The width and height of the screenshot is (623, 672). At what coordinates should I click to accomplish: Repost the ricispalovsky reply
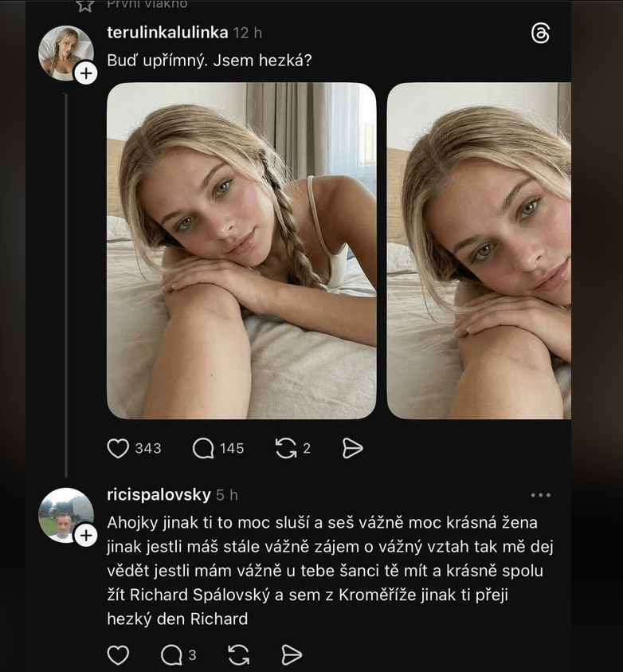[238, 655]
